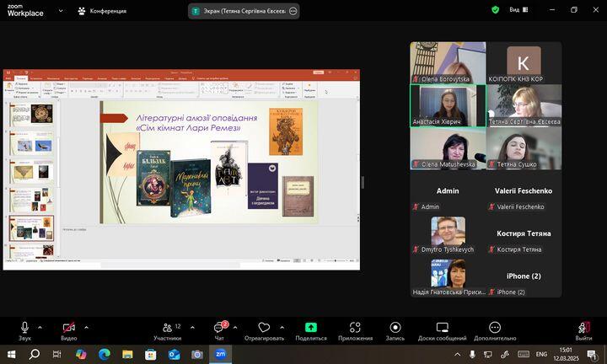The width and height of the screenshot is (607, 364).
Task: Switch to Zoom taskbar icon
Action: pyautogui.click(x=220, y=354)
